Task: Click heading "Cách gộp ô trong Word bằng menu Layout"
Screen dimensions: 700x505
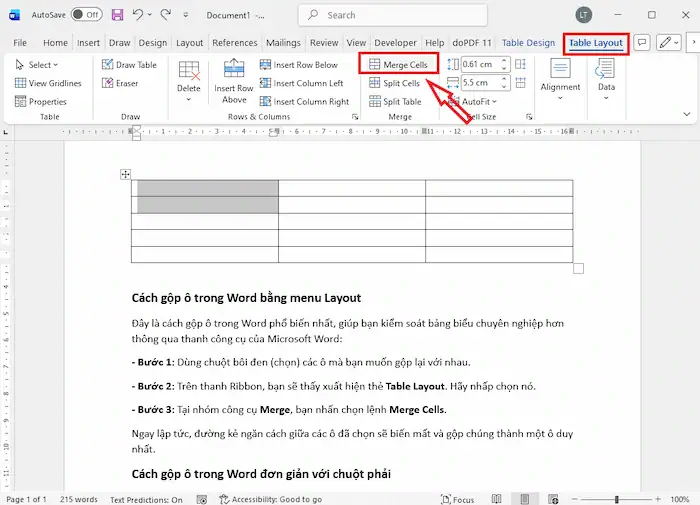Action: (x=246, y=298)
